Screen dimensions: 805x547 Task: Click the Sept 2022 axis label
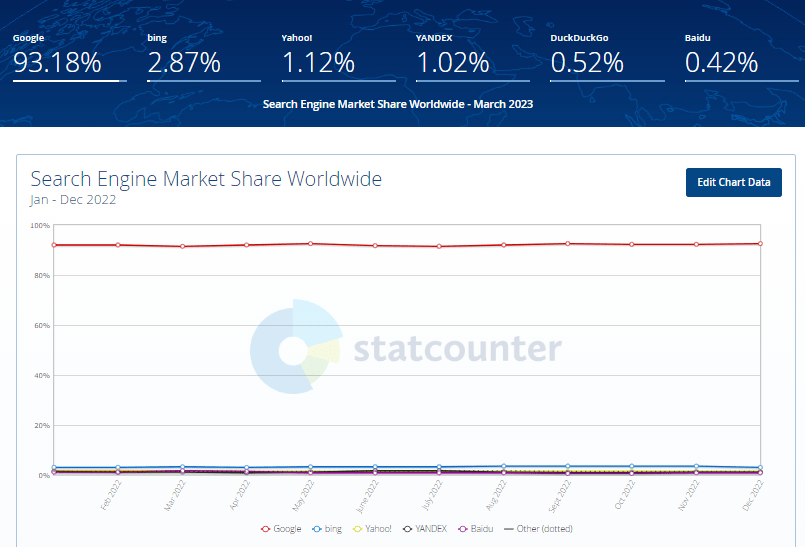[560, 496]
